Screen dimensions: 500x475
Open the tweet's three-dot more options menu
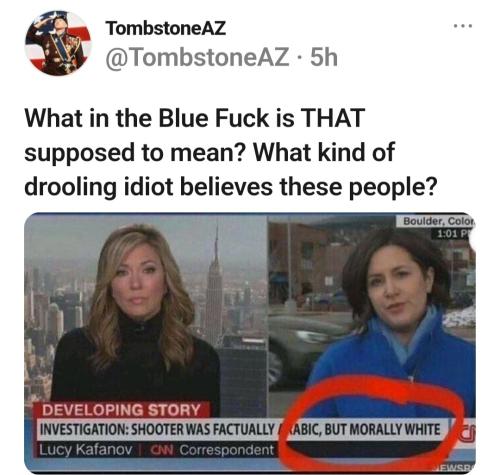click(x=463, y=26)
